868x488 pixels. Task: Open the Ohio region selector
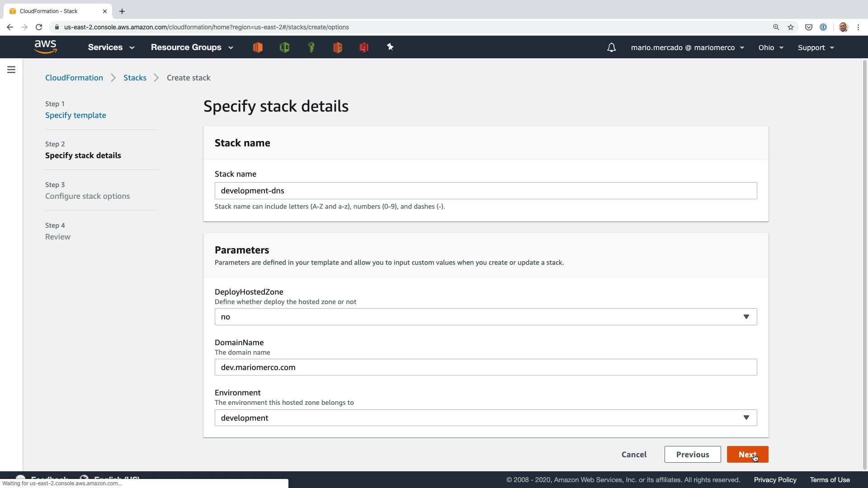770,47
